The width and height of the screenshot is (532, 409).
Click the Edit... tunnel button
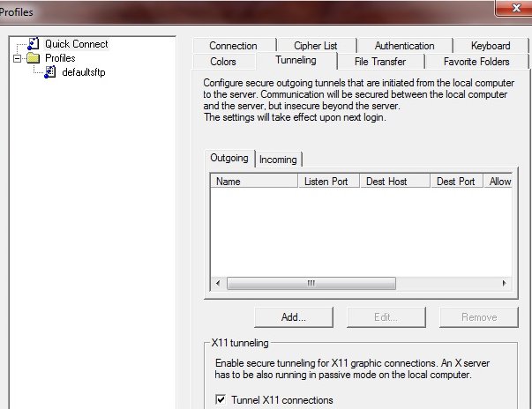(386, 317)
